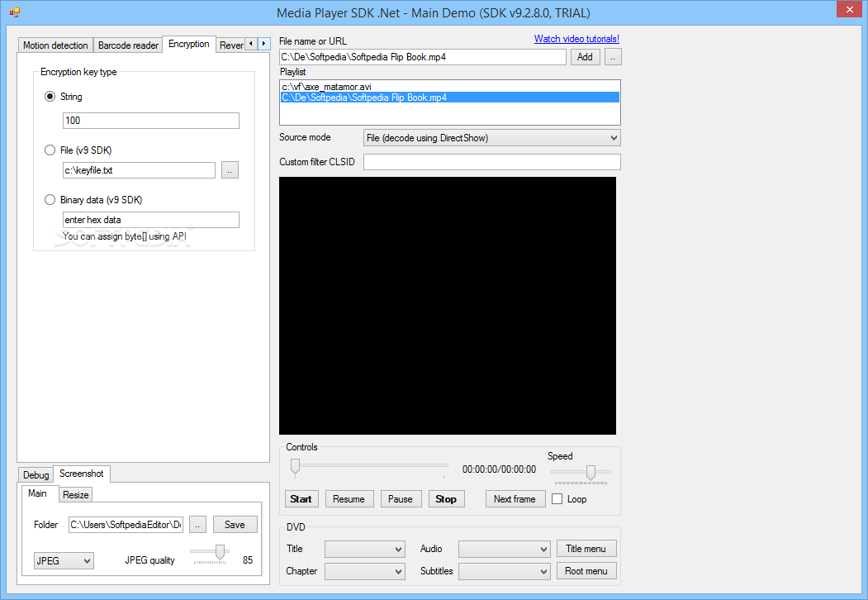Switch to the Debug tab
This screenshot has height=600, width=868.
click(36, 474)
